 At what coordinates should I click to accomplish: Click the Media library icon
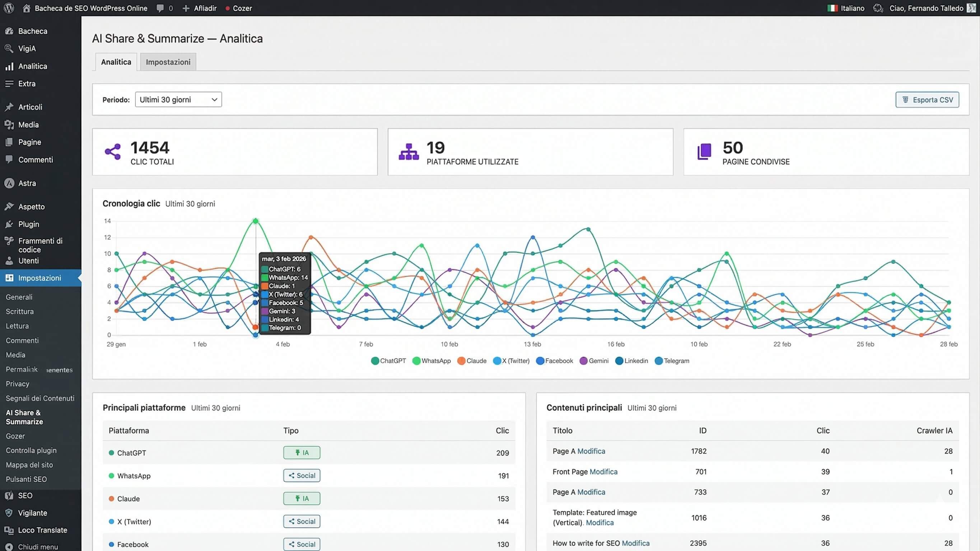[x=9, y=124]
